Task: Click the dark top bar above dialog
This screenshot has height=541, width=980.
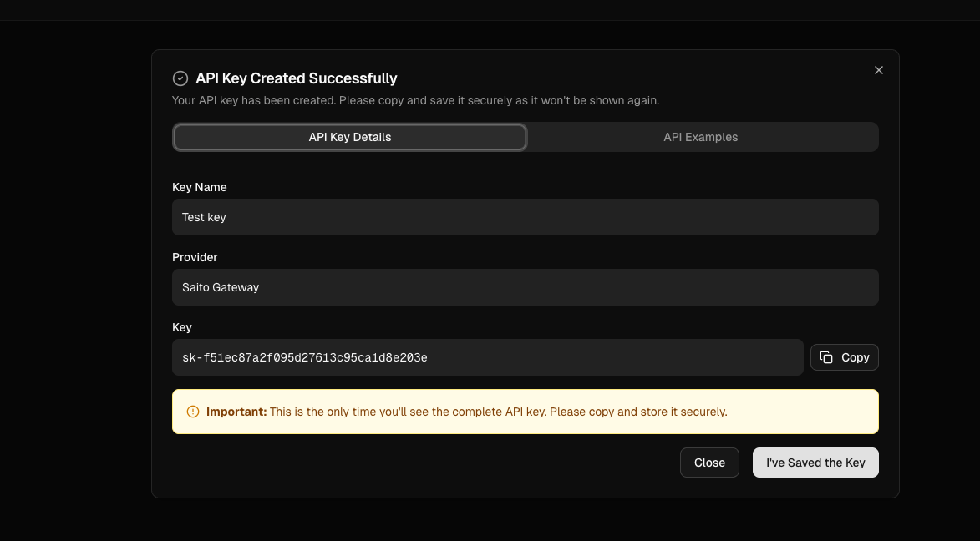Action: click(490, 10)
